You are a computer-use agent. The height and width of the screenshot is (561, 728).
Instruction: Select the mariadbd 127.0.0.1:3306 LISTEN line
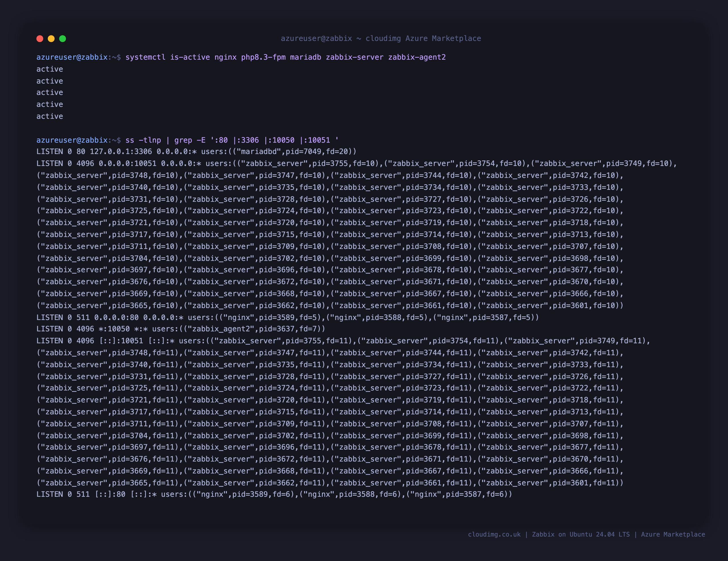pyautogui.click(x=196, y=151)
